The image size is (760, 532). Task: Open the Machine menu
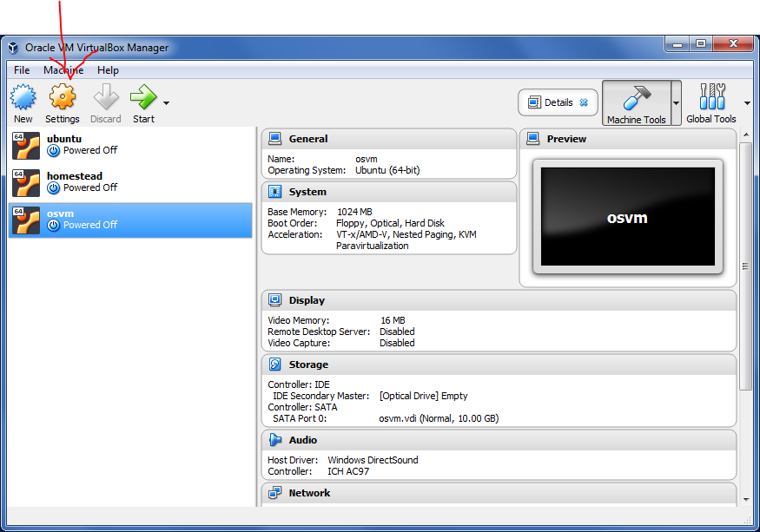click(63, 70)
